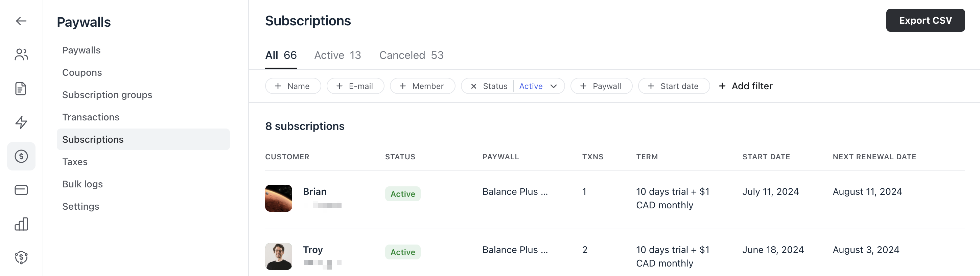
Task: Click Add filter
Action: pyautogui.click(x=746, y=86)
